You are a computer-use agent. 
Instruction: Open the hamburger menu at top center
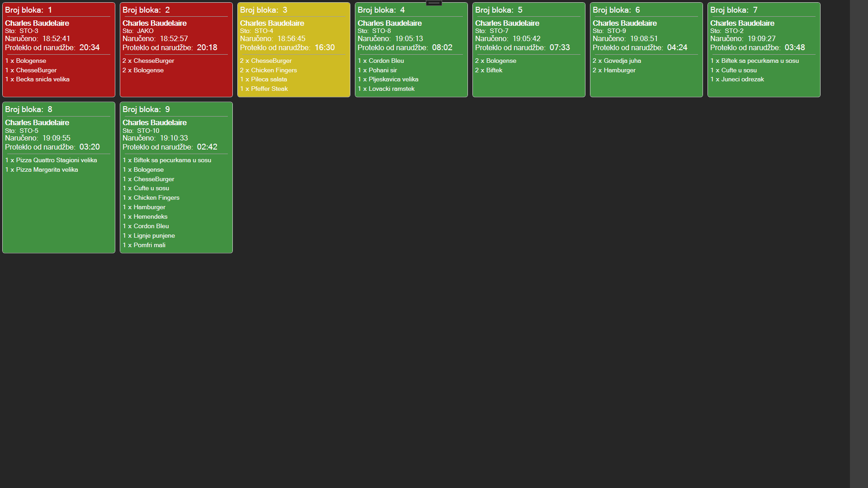coord(434,2)
